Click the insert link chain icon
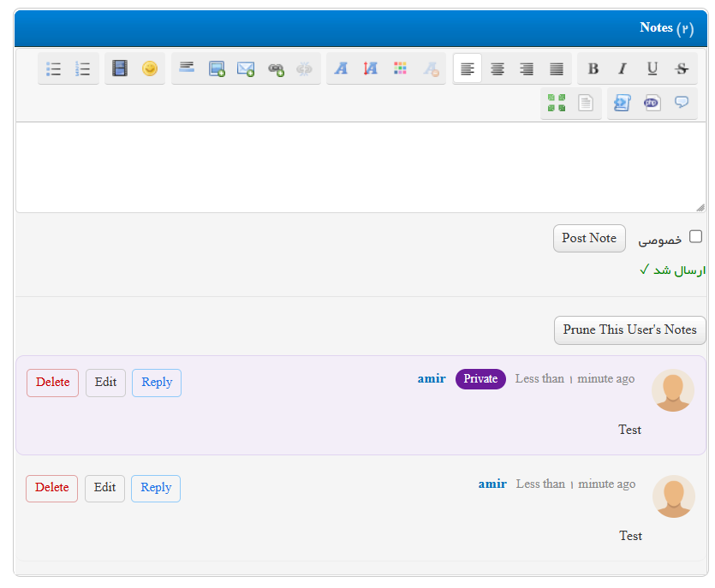 click(x=276, y=69)
